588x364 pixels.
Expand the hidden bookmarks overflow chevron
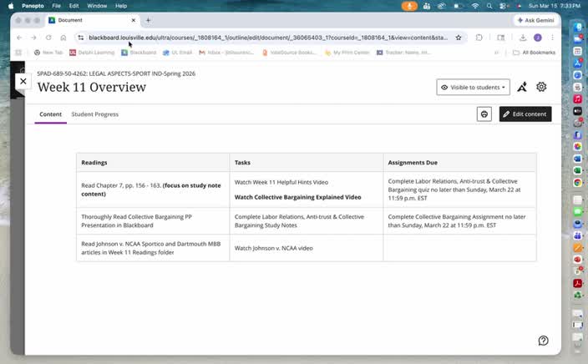coord(496,53)
